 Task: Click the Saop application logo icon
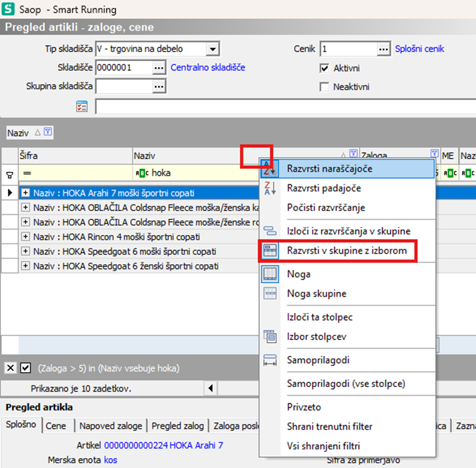[8, 9]
